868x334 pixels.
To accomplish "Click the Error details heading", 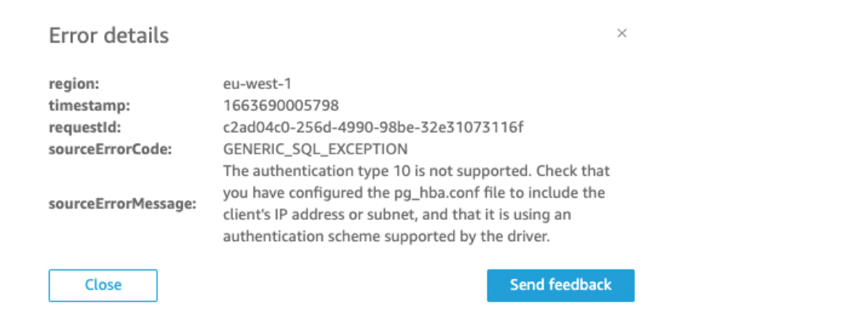I will point(109,35).
